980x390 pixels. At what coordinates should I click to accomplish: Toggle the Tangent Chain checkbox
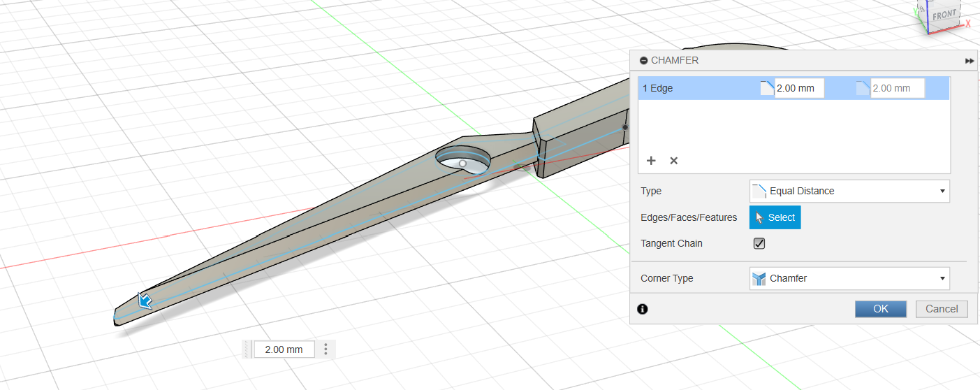pyautogui.click(x=759, y=244)
